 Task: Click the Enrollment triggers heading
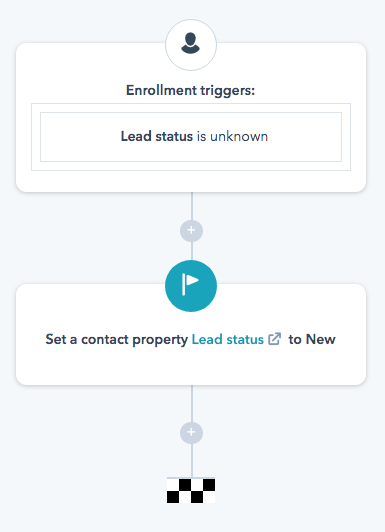point(190,91)
